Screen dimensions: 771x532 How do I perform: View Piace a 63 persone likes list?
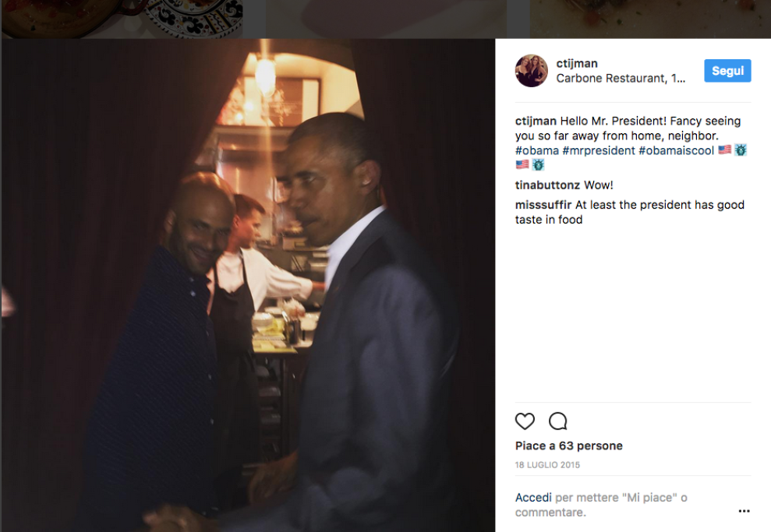pyautogui.click(x=569, y=446)
